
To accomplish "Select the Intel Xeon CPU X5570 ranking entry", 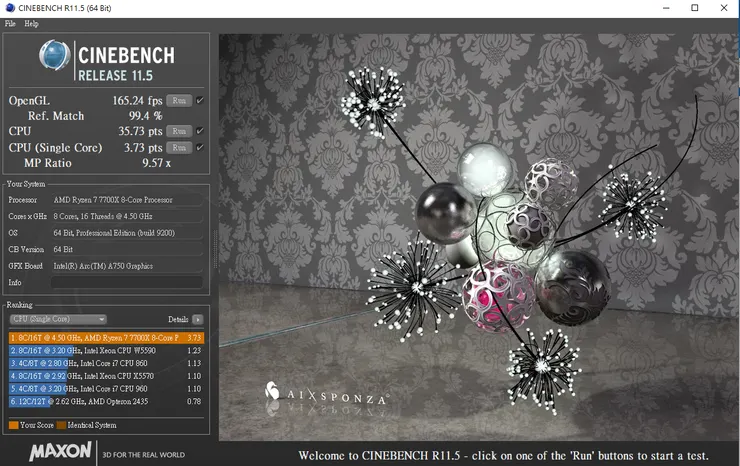I will (106, 376).
